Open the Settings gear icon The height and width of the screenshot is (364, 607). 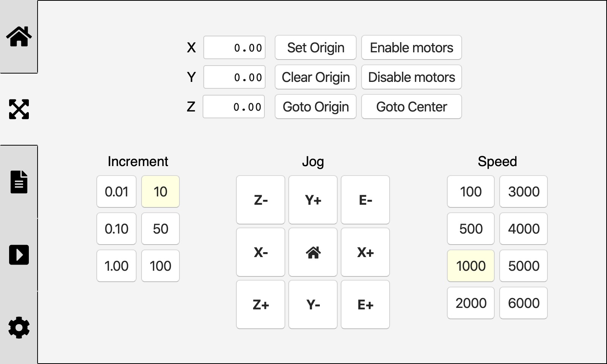pos(19,328)
